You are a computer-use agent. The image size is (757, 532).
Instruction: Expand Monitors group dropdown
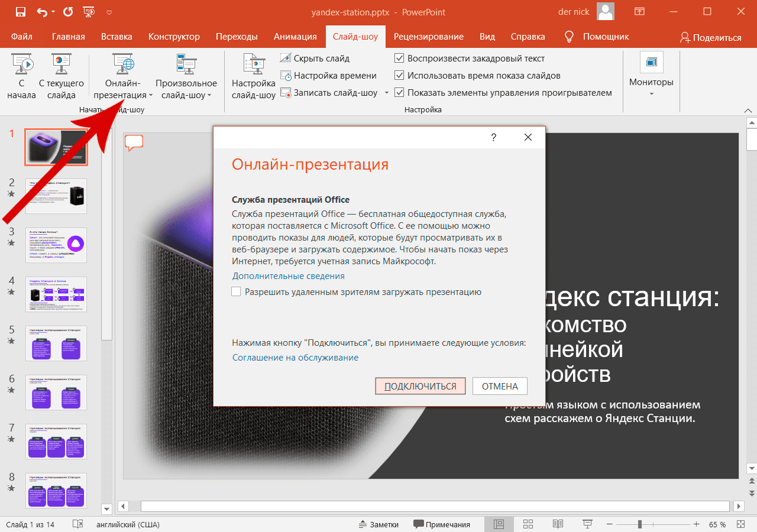pos(651,94)
